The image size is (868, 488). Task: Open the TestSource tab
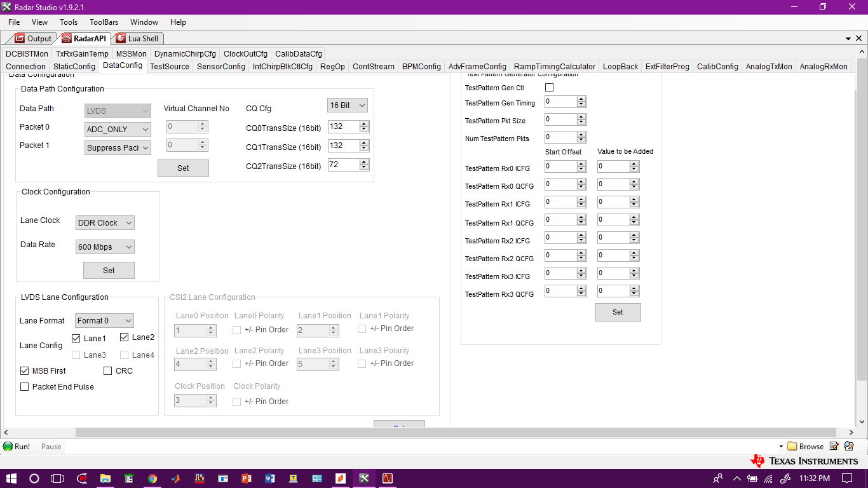coord(169,66)
